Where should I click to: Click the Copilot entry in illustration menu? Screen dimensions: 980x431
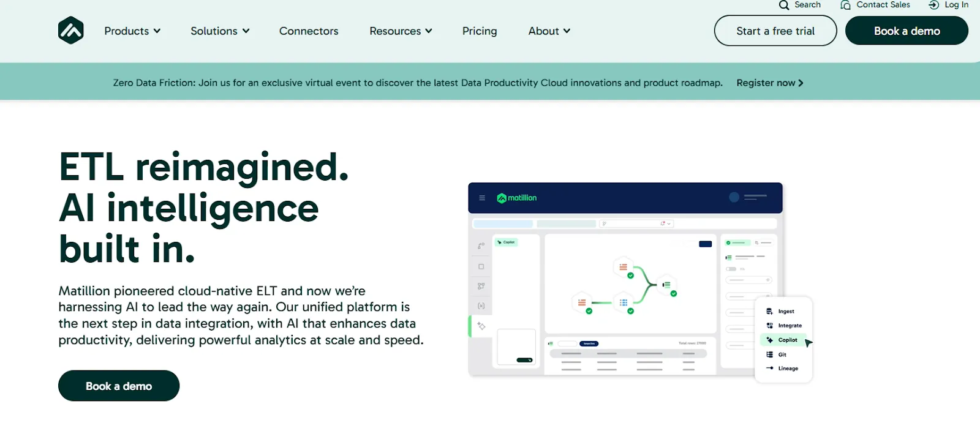tap(784, 340)
